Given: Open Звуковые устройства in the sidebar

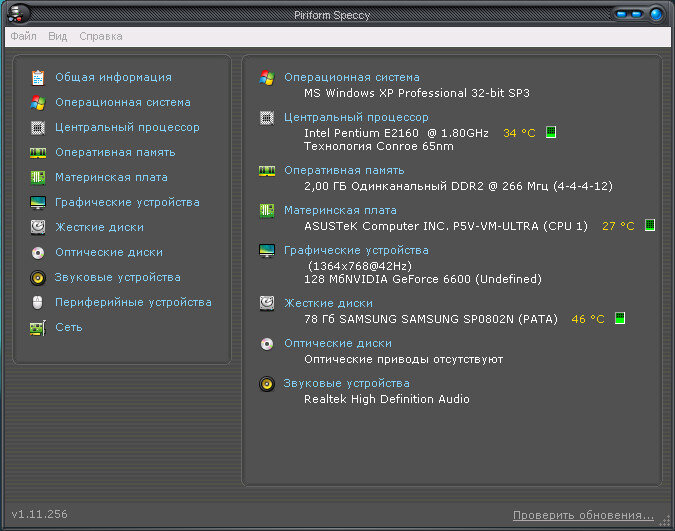Looking at the screenshot, I should 118,277.
